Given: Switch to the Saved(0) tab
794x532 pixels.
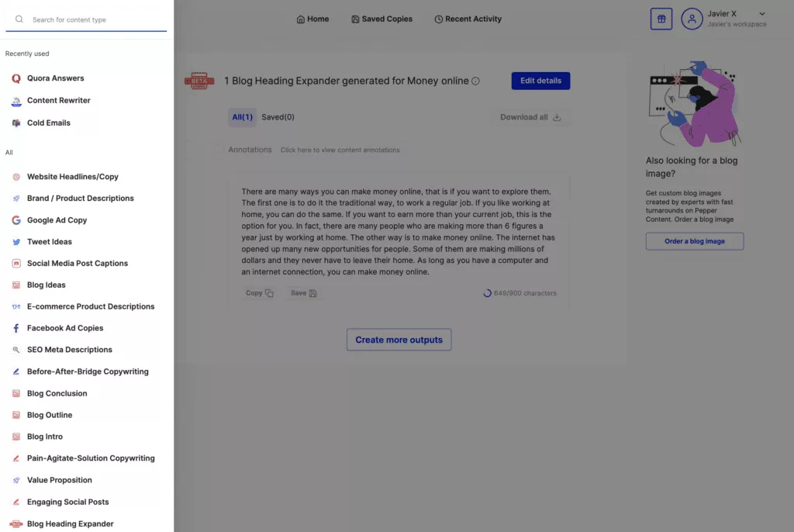Looking at the screenshot, I should point(278,117).
